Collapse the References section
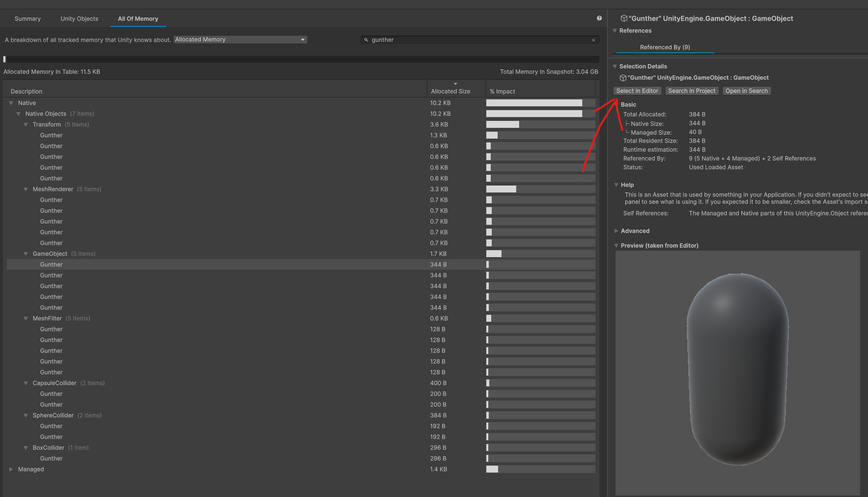The height and width of the screenshot is (497, 868). pos(615,30)
